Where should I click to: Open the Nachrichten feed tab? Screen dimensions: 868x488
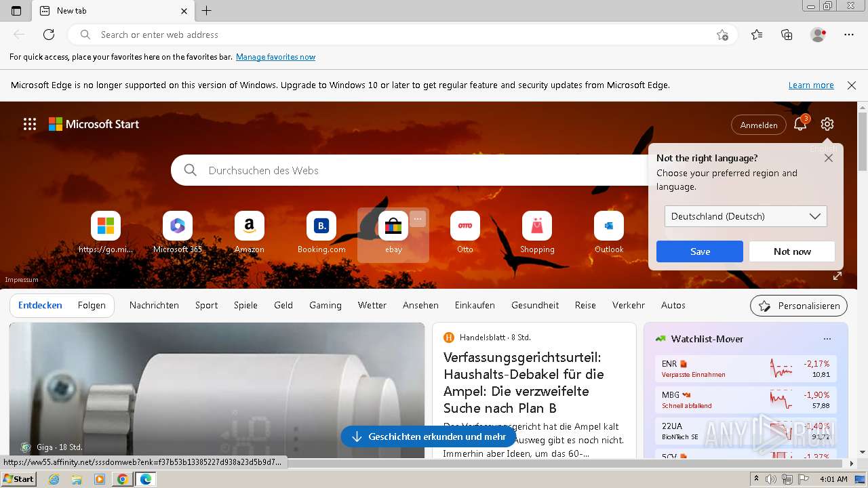[x=154, y=305]
